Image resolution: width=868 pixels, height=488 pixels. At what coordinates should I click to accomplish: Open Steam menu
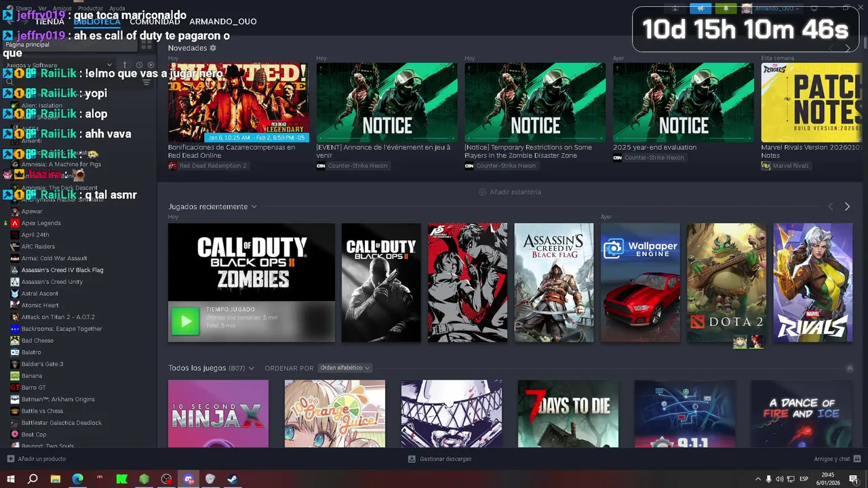pyautogui.click(x=24, y=8)
